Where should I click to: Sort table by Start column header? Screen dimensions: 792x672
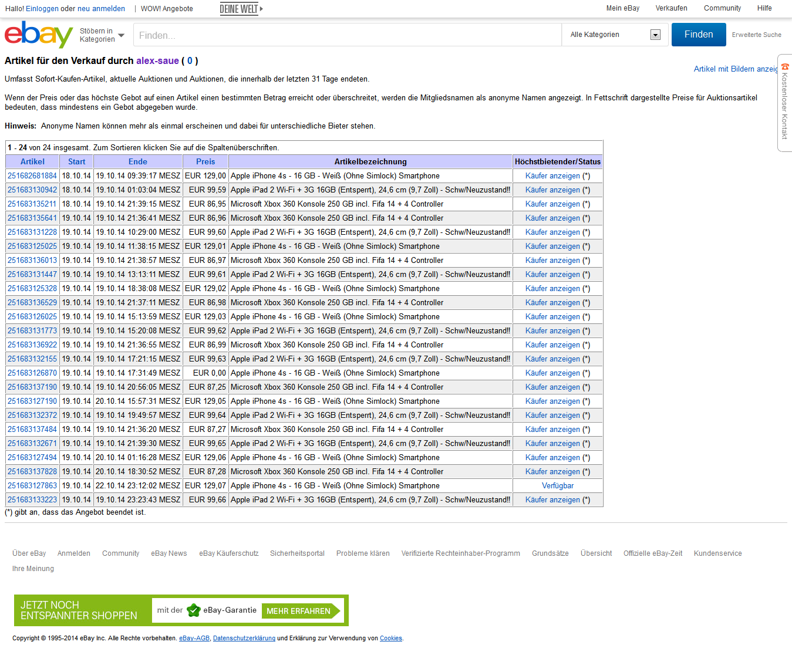[x=76, y=162]
